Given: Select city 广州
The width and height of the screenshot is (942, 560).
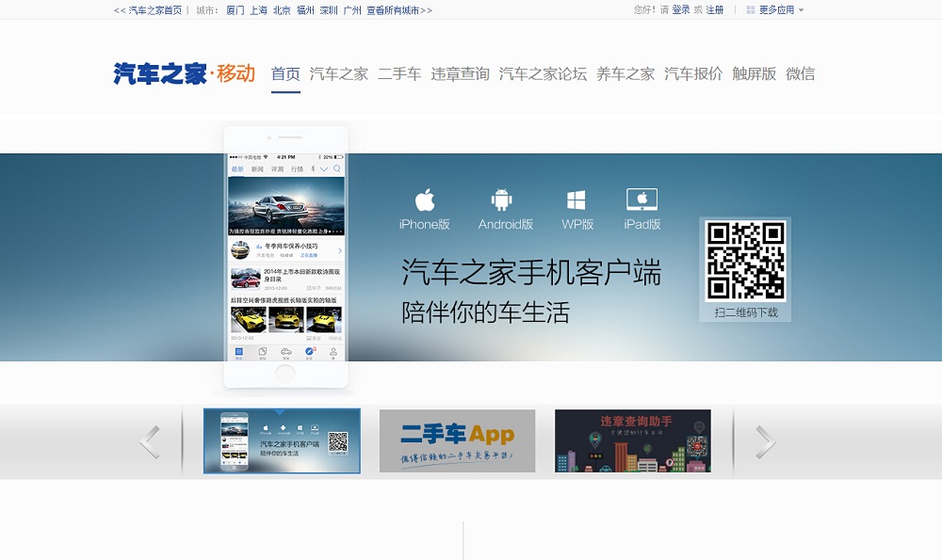Looking at the screenshot, I should (352, 10).
